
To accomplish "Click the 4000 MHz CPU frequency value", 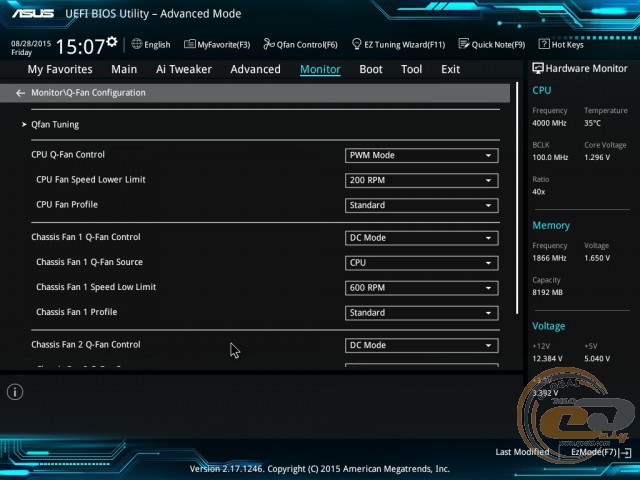I will pos(549,123).
